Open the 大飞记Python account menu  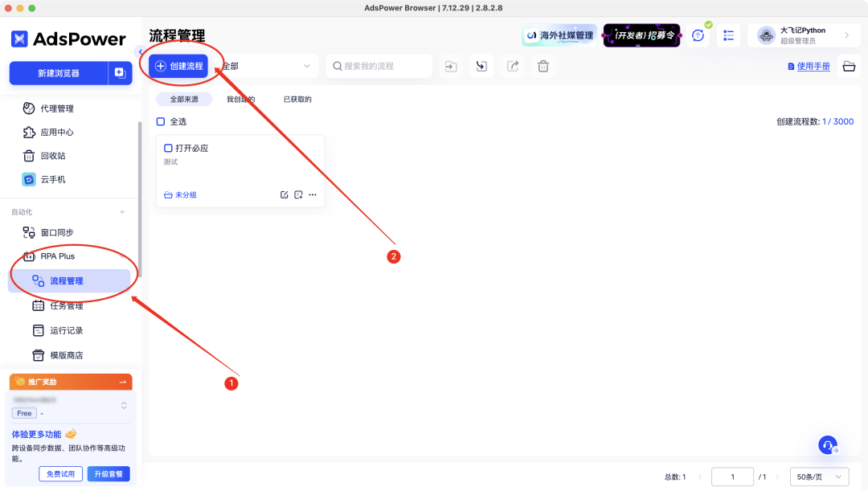[x=803, y=35]
